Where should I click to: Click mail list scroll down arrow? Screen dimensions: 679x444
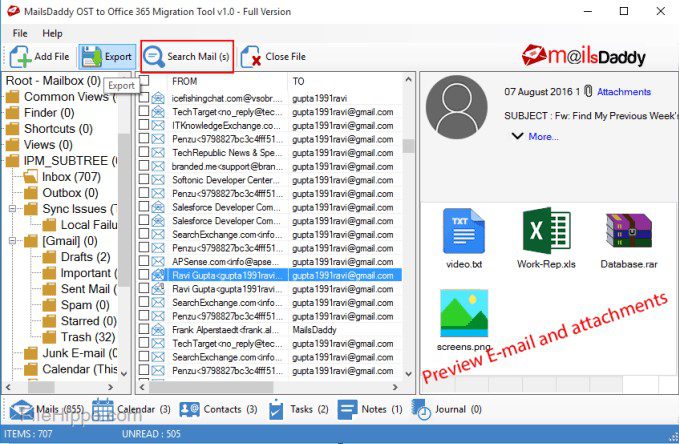(x=408, y=373)
